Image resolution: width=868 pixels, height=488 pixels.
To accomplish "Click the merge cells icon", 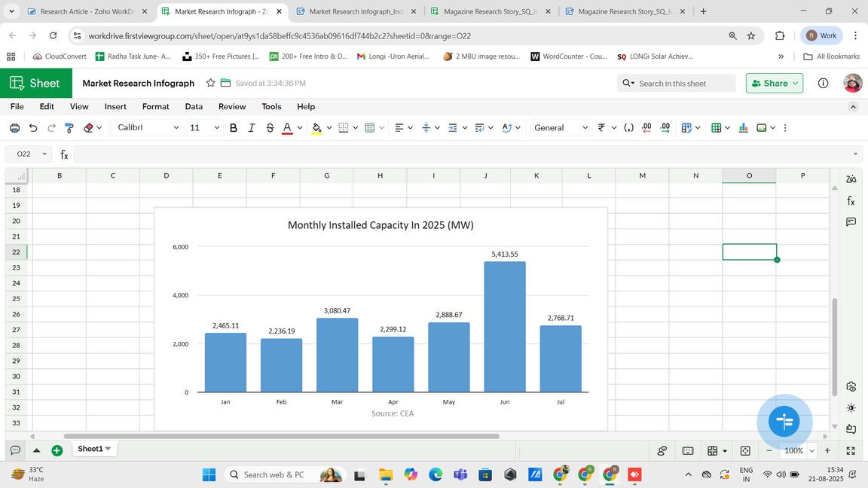I will [x=370, y=128].
